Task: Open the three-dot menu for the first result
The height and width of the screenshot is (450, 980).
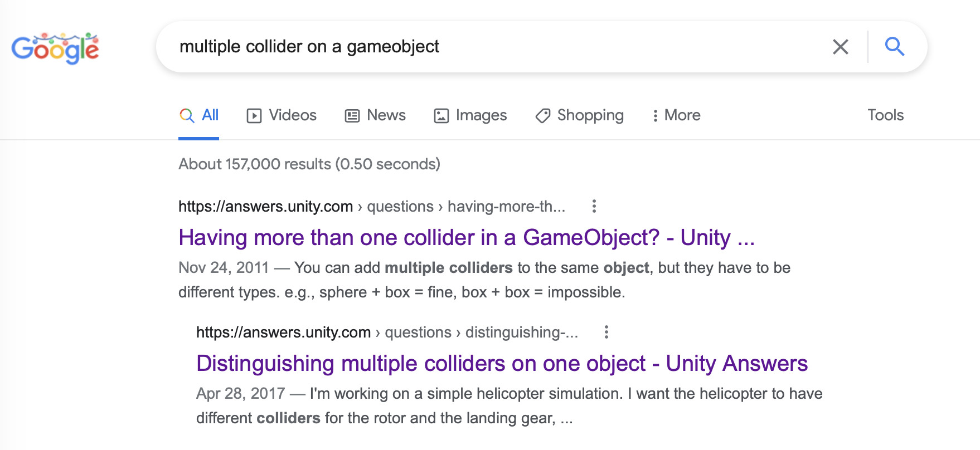Action: [x=594, y=206]
